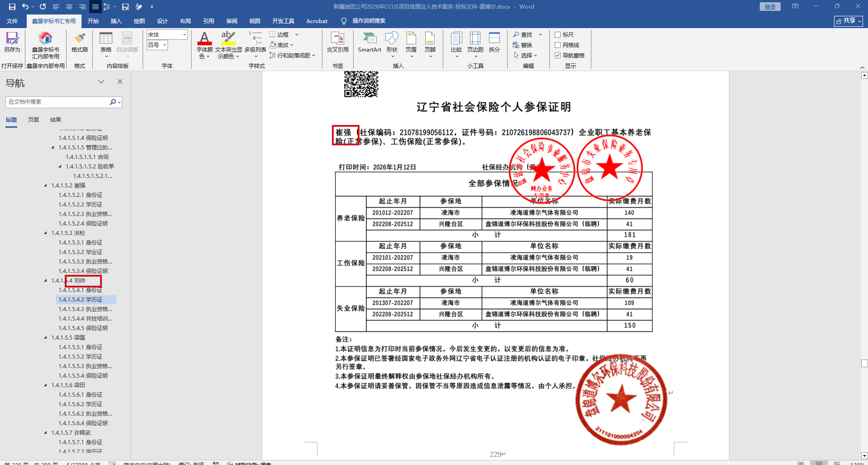Image resolution: width=868 pixels, height=465 pixels.
Task: Click the line spacing icon in title bar
Action: click(107, 7)
